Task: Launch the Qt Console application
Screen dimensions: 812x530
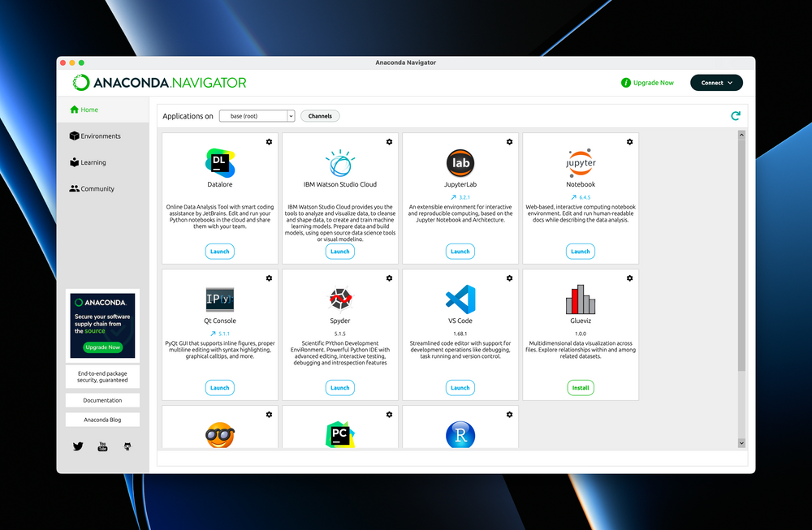Action: coord(220,388)
